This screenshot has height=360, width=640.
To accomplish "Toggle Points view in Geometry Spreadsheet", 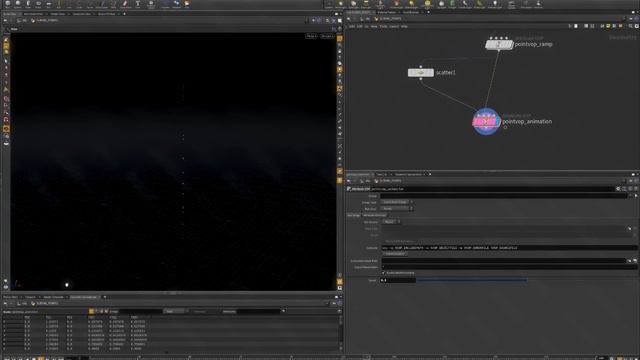I will [x=91, y=311].
